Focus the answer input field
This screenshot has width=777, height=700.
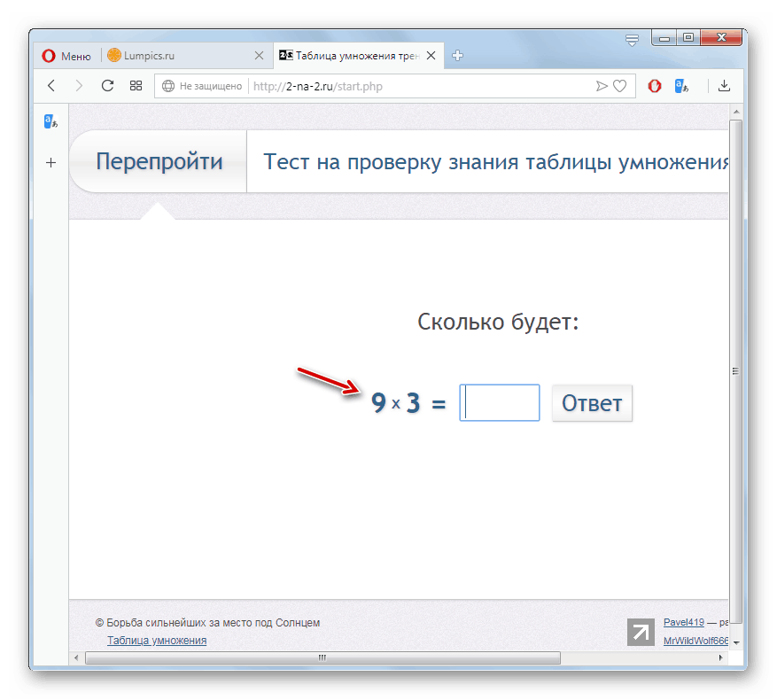[x=500, y=402]
